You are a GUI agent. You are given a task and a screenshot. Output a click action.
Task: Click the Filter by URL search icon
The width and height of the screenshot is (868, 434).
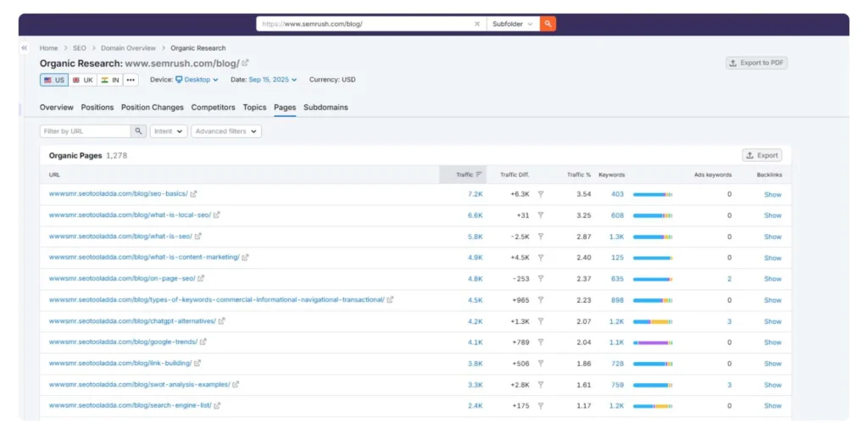pyautogui.click(x=138, y=131)
